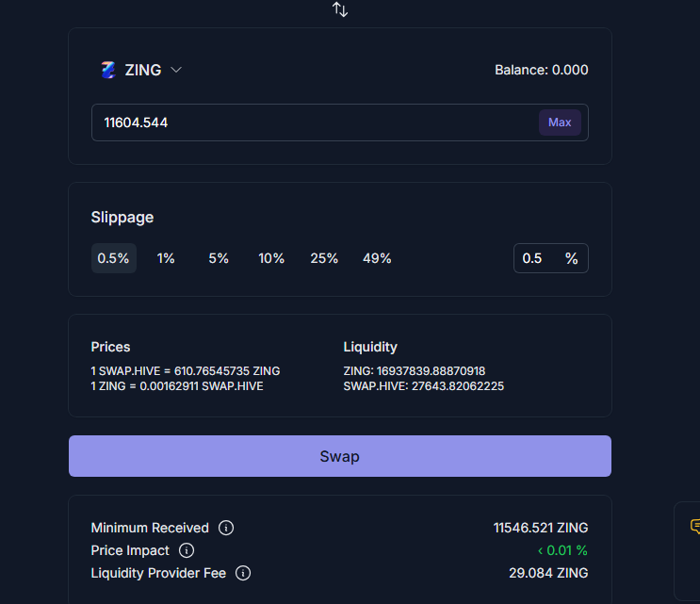This screenshot has height=604, width=700.
Task: Click the Max amount button
Action: coord(560,122)
